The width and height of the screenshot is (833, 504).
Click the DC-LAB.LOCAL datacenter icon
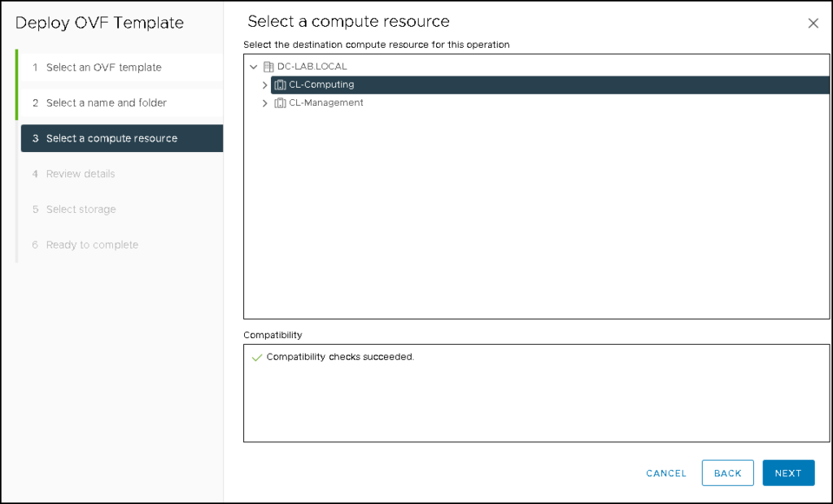click(269, 66)
